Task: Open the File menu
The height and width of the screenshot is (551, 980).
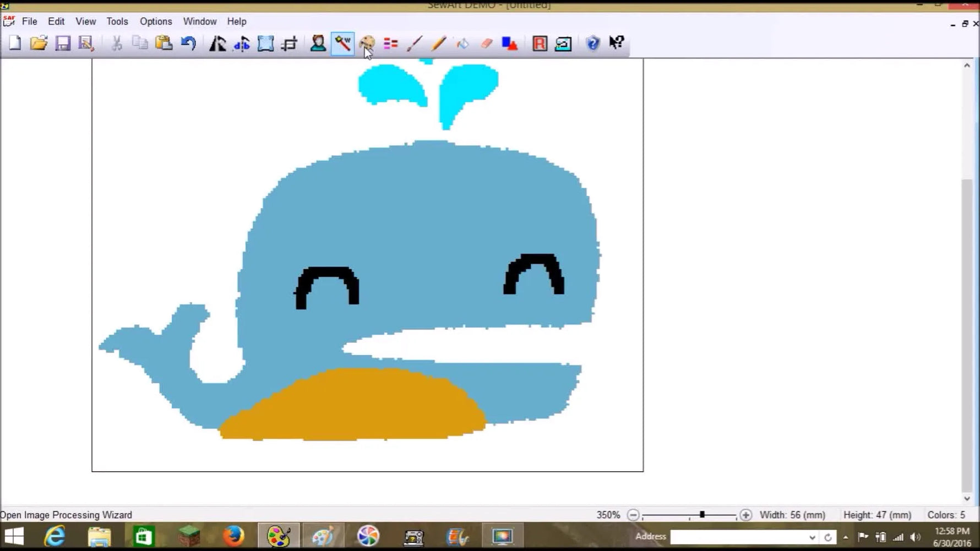Action: click(x=30, y=21)
